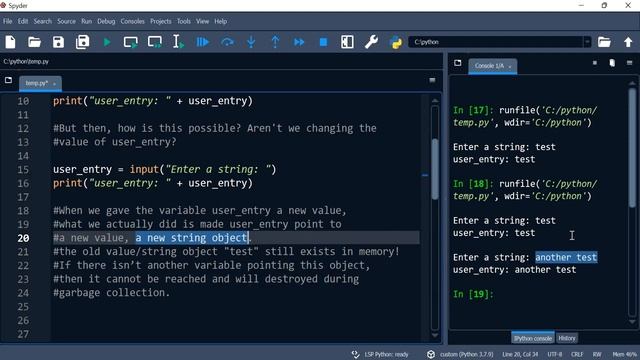Run selection or current line icon
This screenshot has height=360, width=640.
[178, 42]
